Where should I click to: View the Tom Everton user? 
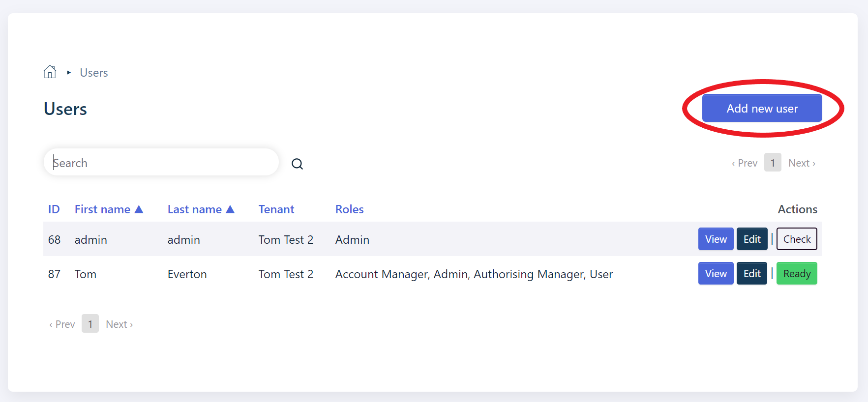point(716,274)
